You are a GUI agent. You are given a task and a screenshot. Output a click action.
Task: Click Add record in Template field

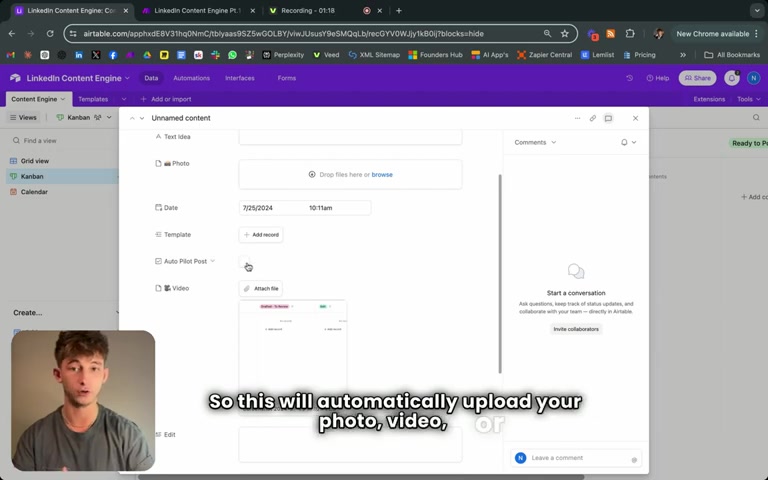tap(261, 235)
